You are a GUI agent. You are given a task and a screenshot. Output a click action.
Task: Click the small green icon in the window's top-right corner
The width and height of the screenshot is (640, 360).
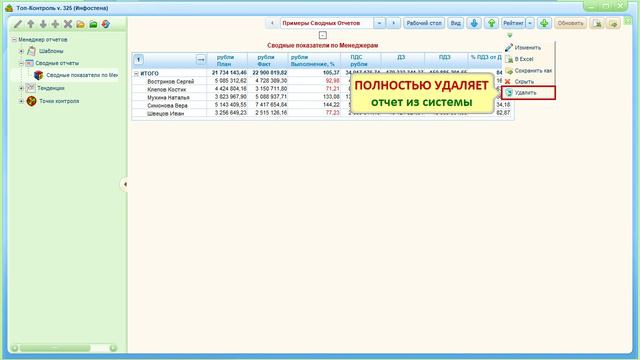tap(628, 20)
